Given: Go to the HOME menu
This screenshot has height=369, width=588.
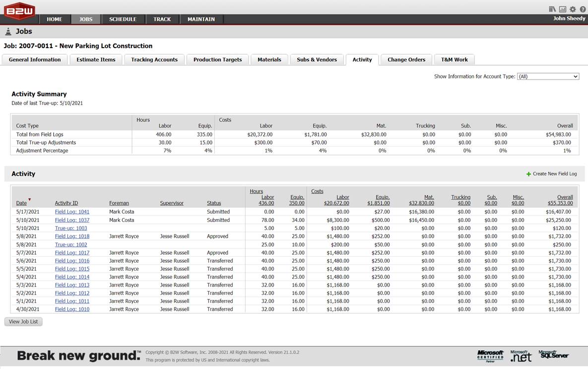Looking at the screenshot, I should click(55, 19).
